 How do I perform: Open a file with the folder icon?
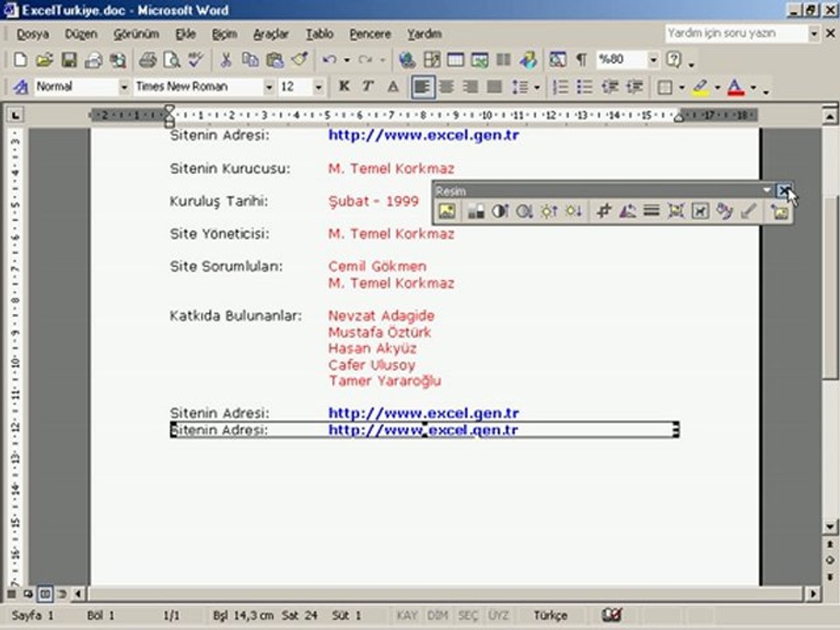(x=44, y=59)
